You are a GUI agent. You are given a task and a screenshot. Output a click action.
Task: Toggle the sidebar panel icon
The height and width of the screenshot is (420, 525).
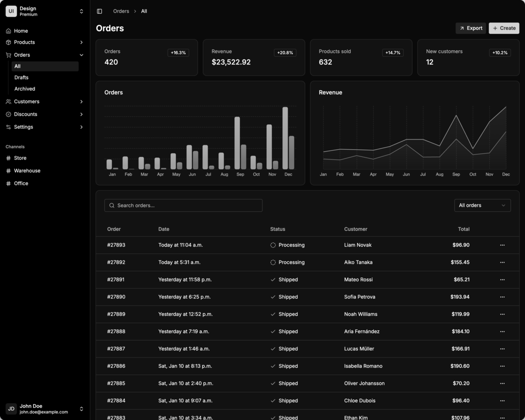coord(99,11)
